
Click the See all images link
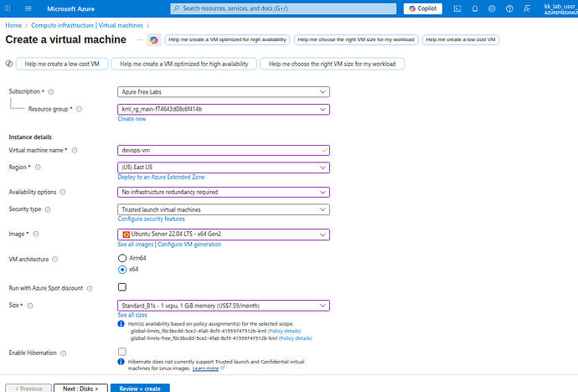136,244
